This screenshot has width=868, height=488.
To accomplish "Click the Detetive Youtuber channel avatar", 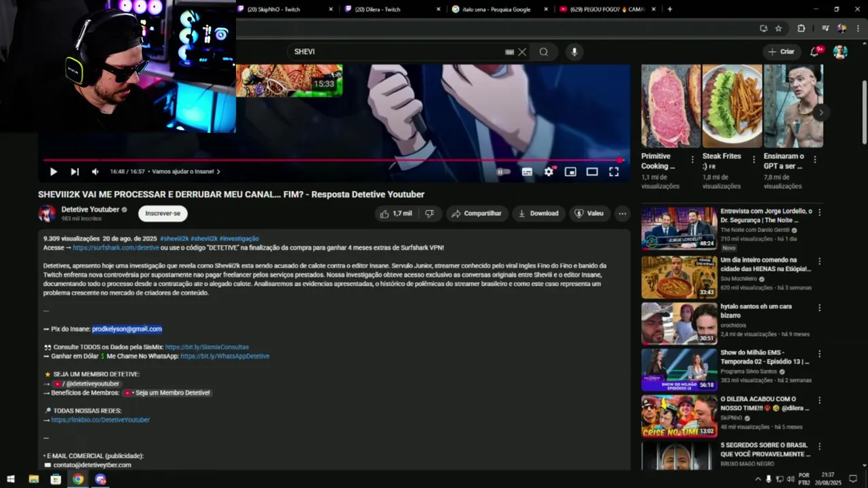I will coord(47,213).
